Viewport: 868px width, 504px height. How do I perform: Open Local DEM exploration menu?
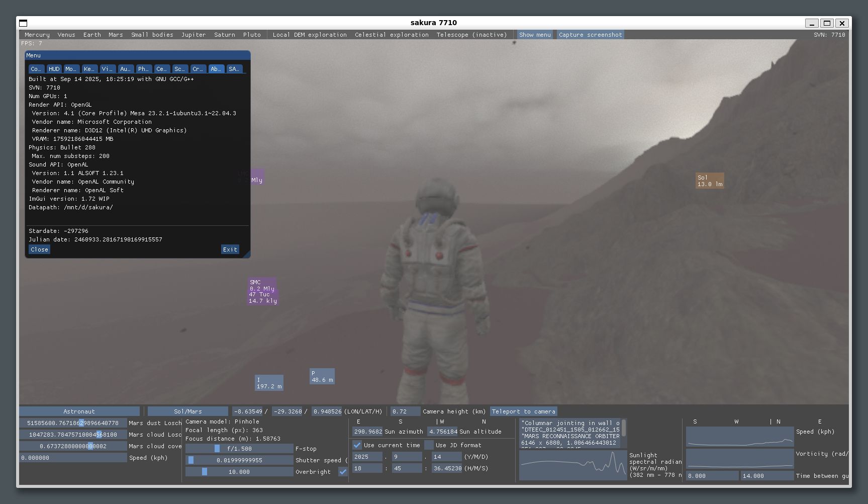(x=310, y=35)
